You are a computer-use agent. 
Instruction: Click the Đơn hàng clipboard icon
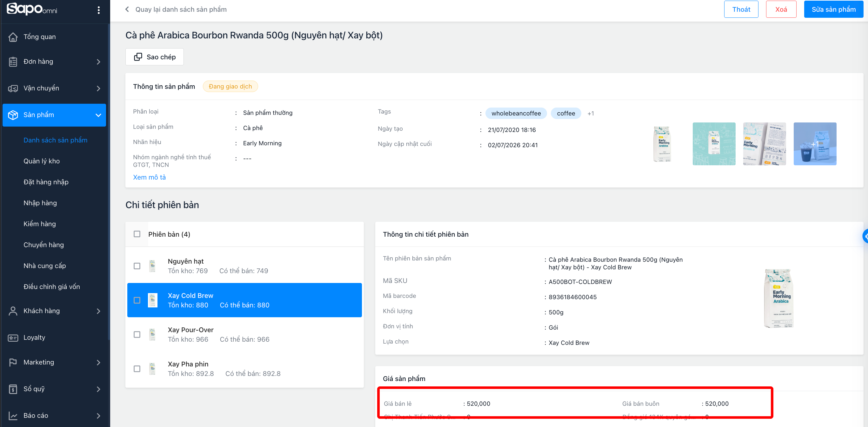(x=13, y=62)
